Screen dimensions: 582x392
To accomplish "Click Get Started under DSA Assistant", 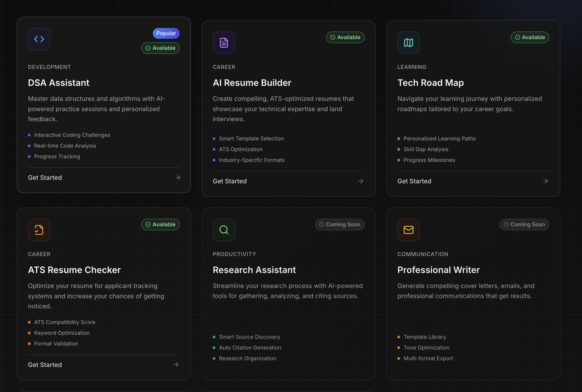I will [45, 178].
